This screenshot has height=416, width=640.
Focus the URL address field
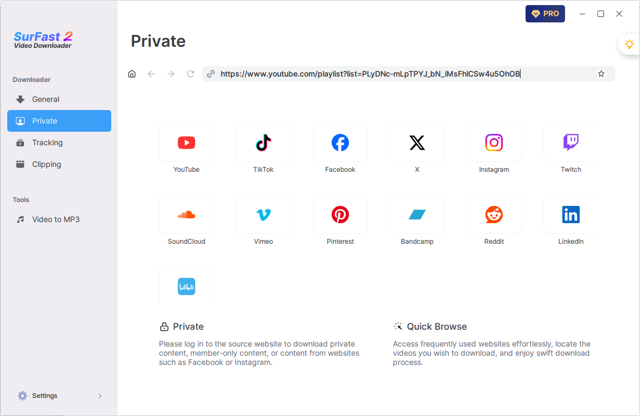[400, 74]
